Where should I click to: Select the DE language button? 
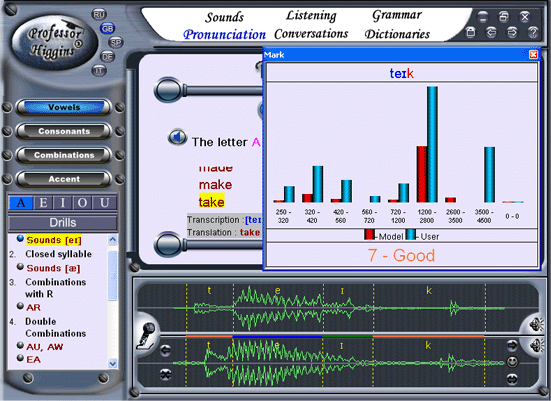click(107, 56)
